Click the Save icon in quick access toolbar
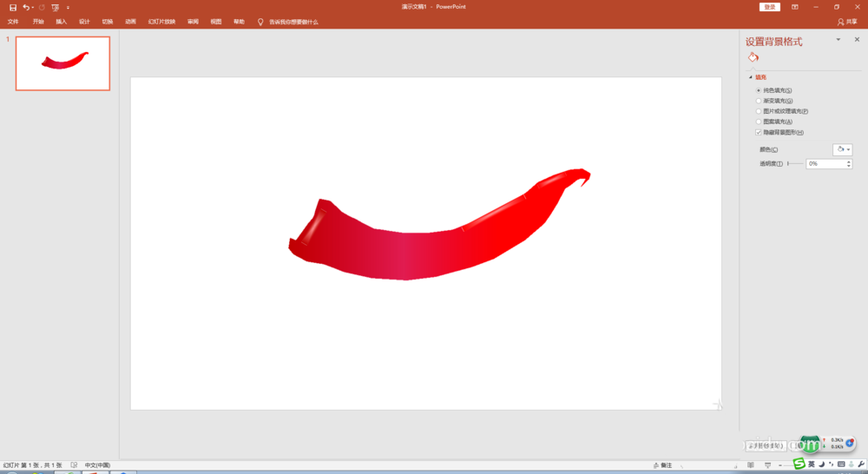The width and height of the screenshot is (868, 474). 13,7
